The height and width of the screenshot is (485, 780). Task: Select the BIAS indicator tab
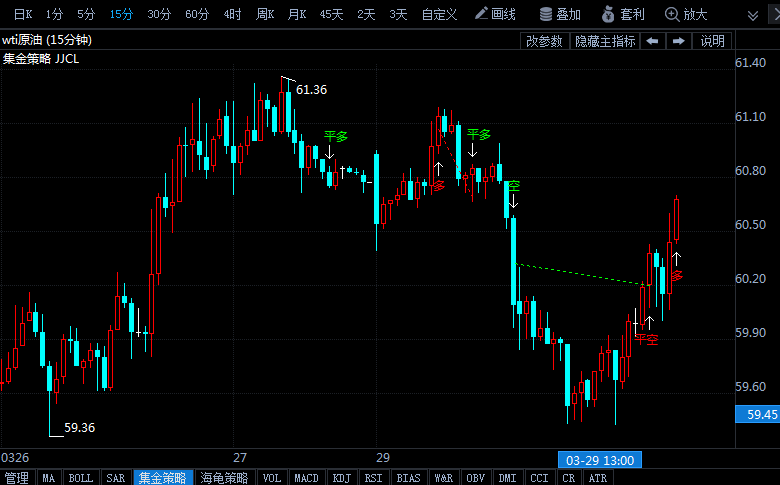click(408, 478)
